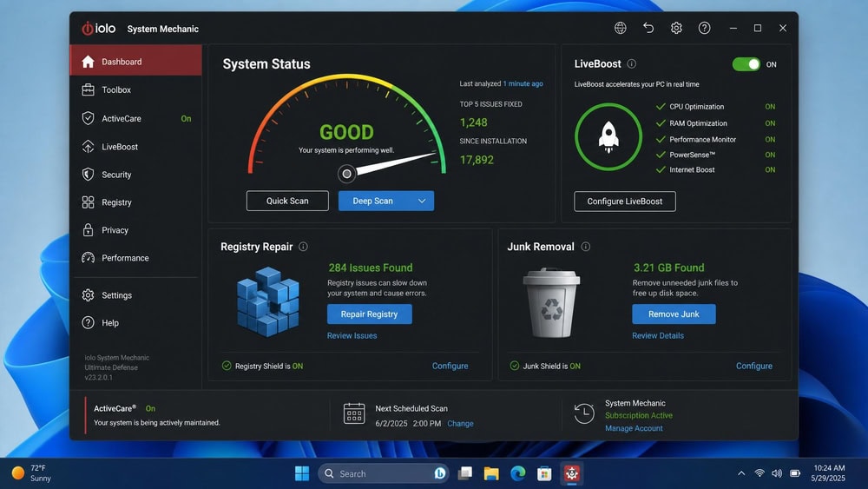The width and height of the screenshot is (868, 489).
Task: Click the Repair Registry button
Action: pyautogui.click(x=369, y=314)
